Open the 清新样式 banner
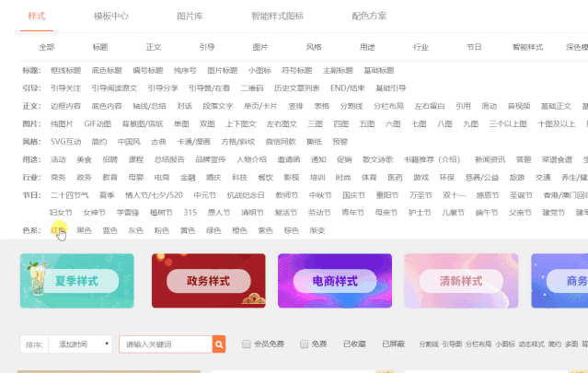This screenshot has height=373, width=588. coord(463,280)
